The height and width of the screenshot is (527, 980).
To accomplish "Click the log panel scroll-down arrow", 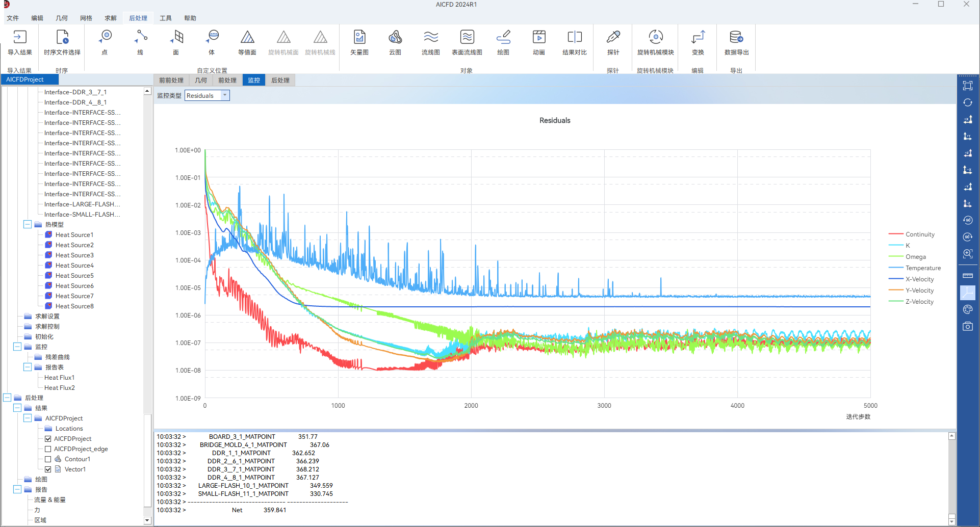I will point(951,521).
